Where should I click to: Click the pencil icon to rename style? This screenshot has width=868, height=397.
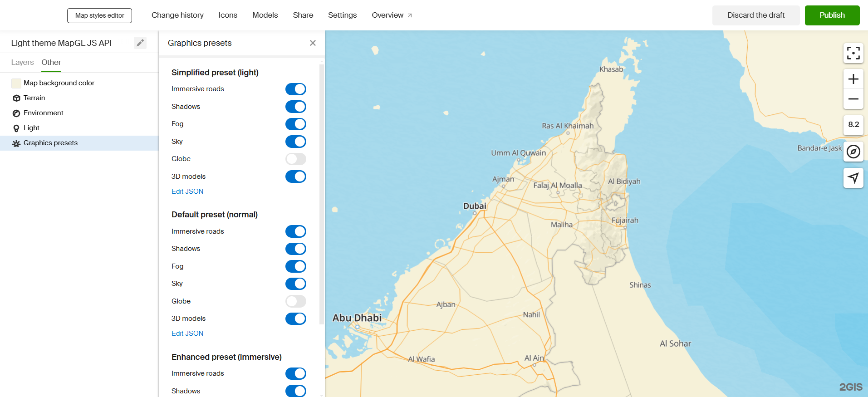click(x=140, y=43)
